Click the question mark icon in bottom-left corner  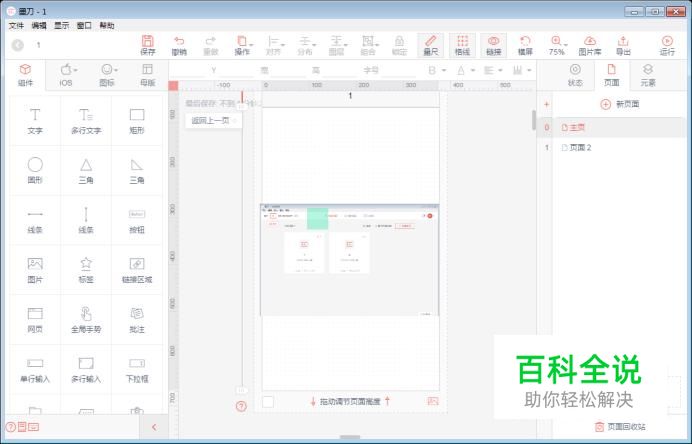[x=11, y=427]
